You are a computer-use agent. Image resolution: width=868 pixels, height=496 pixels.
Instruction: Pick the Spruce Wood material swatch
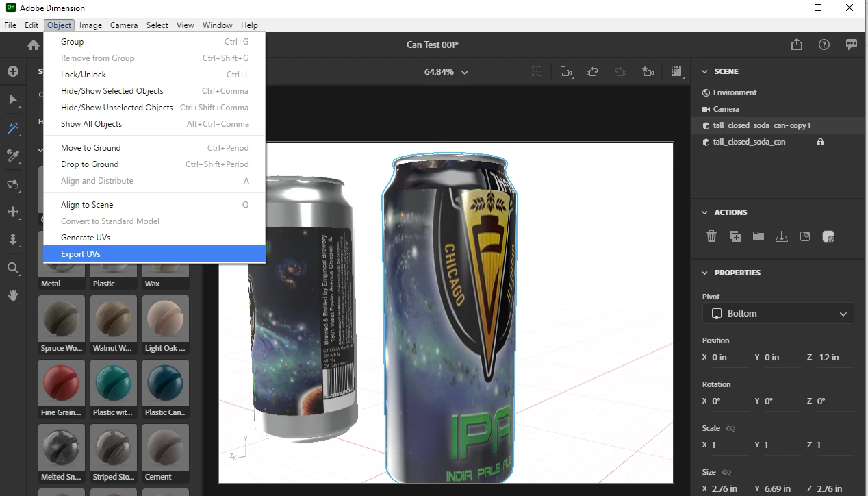[62, 325]
